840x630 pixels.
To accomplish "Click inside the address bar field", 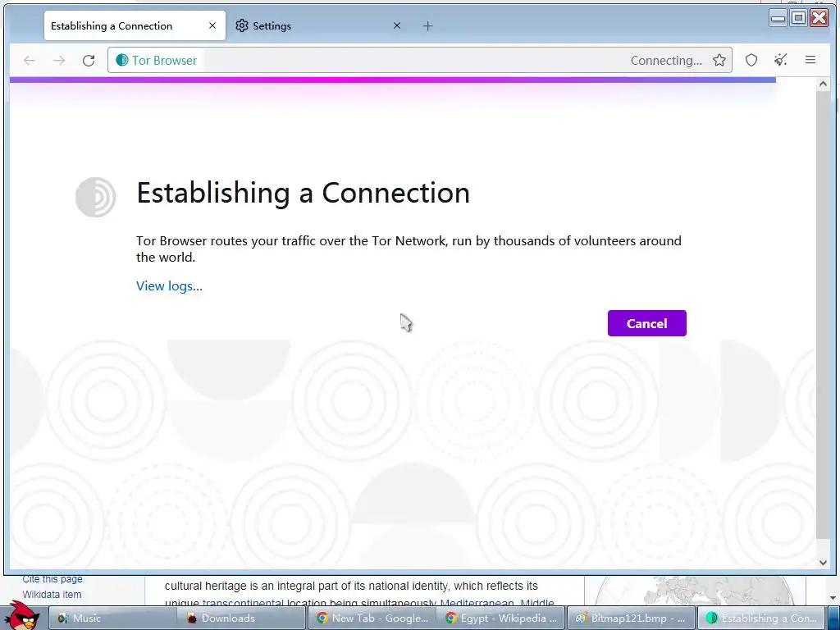I will point(419,60).
